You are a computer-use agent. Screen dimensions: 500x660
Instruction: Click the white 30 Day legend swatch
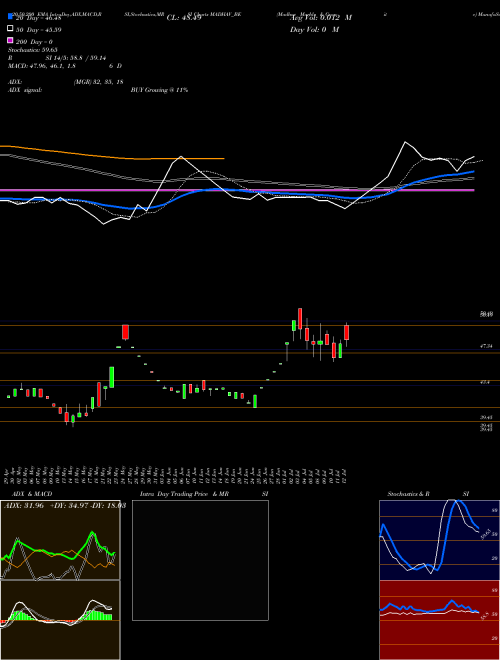[10, 29]
